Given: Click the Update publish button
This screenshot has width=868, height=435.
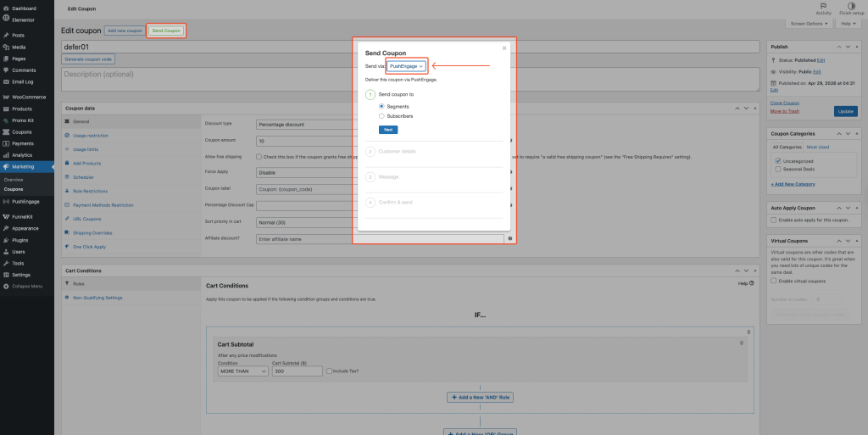Looking at the screenshot, I should (x=845, y=111).
